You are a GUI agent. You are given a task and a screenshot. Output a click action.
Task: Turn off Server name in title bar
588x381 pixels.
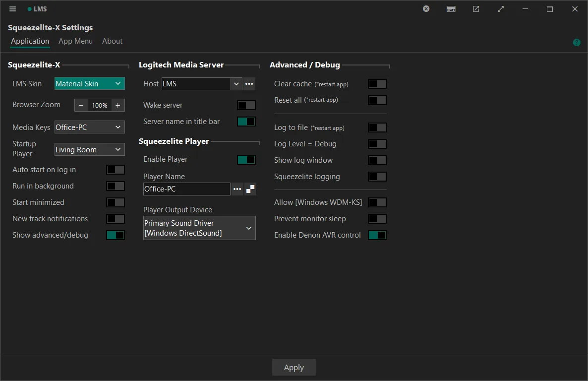click(x=246, y=122)
